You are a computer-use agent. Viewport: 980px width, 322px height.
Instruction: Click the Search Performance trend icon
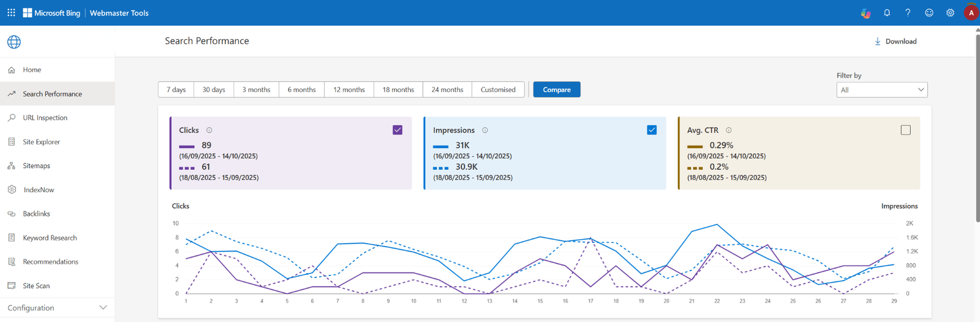[12, 94]
